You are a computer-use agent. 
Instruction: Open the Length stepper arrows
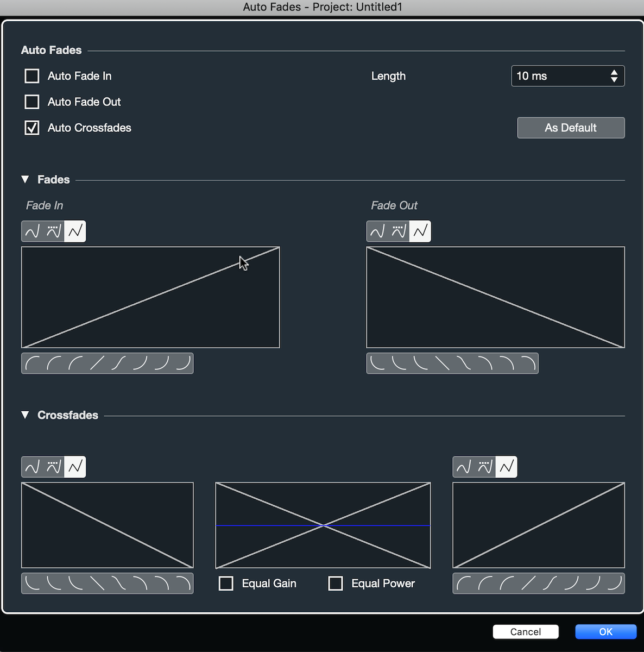click(x=614, y=76)
